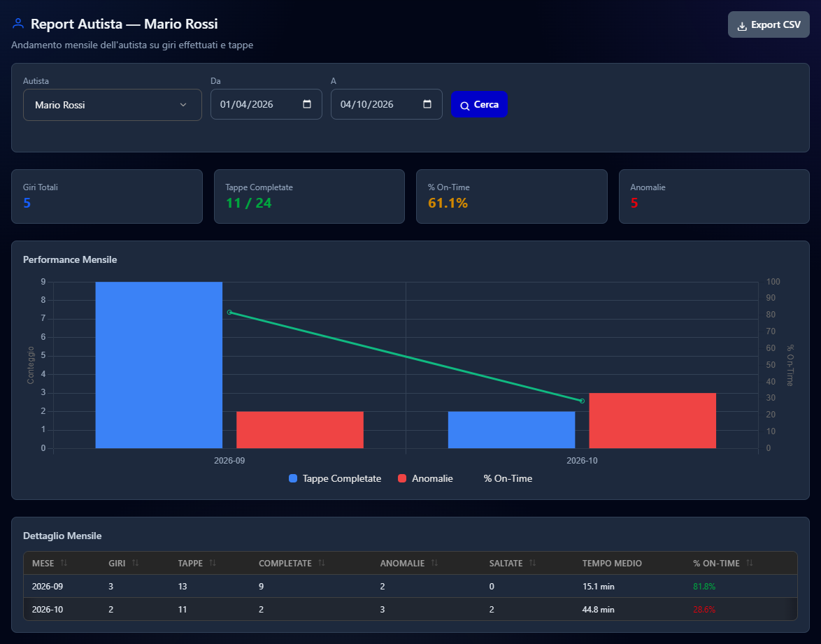Image resolution: width=821 pixels, height=644 pixels.
Task: Click the % On-Time value 61.1%
Action: (x=448, y=203)
